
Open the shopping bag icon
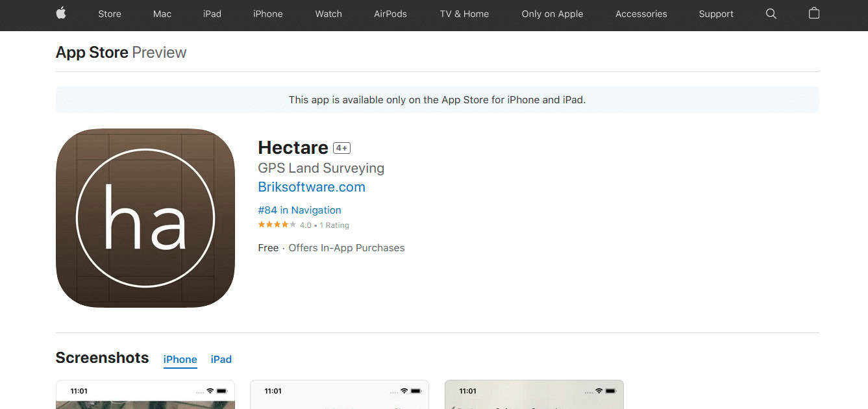pos(814,13)
